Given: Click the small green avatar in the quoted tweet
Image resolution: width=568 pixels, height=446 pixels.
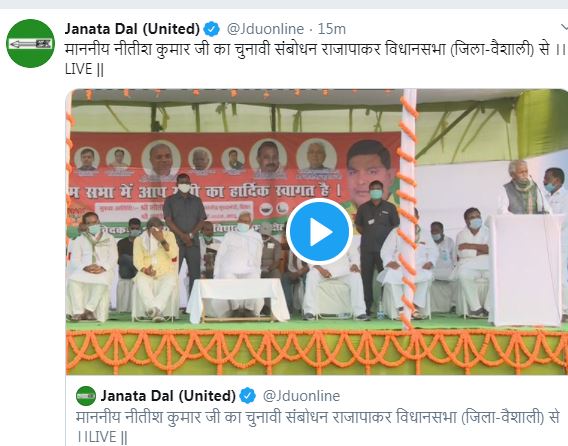Looking at the screenshot, I should pos(86,396).
